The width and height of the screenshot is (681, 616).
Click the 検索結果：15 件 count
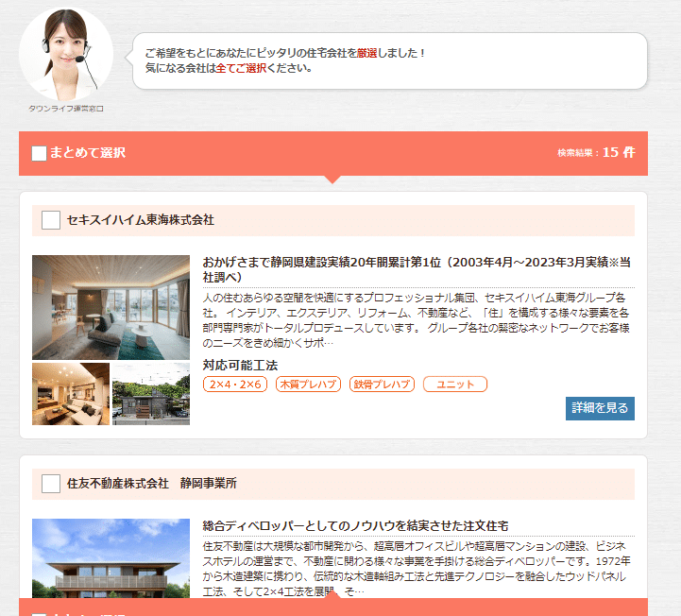(x=596, y=152)
